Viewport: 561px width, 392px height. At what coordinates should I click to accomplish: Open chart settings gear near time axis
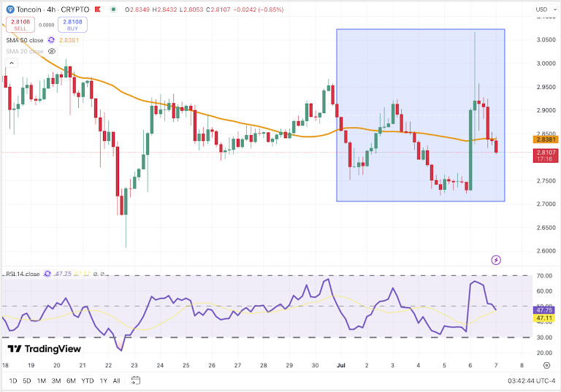(x=546, y=365)
